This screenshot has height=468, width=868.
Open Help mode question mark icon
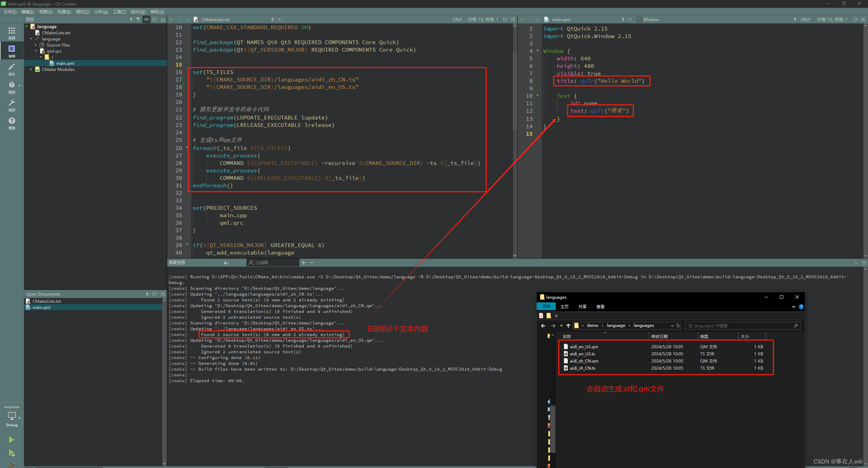click(12, 123)
